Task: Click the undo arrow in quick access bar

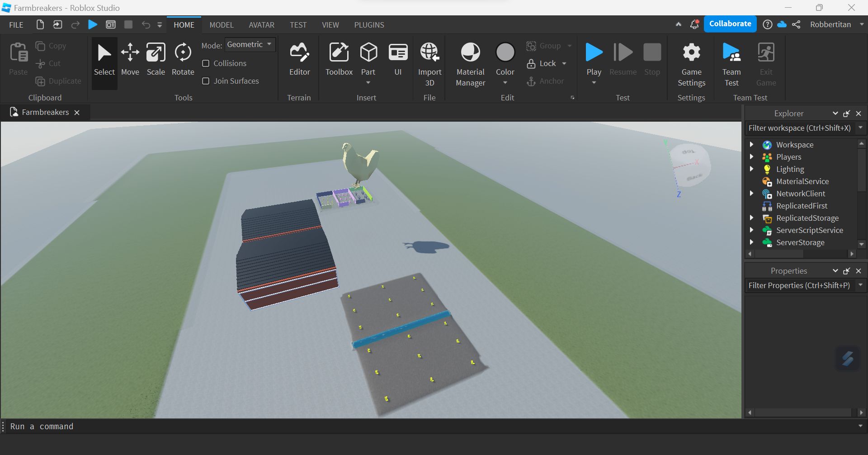Action: pyautogui.click(x=146, y=24)
